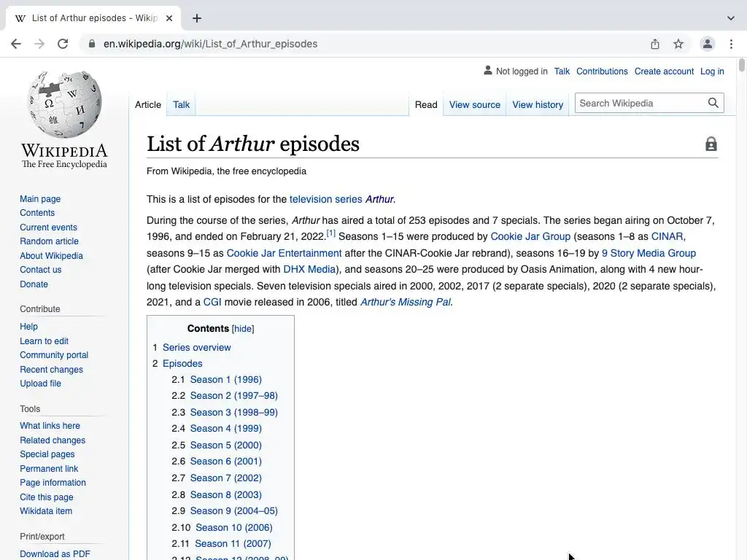Click the address bar URL
Image resolution: width=747 pixels, height=560 pixels.
click(211, 44)
